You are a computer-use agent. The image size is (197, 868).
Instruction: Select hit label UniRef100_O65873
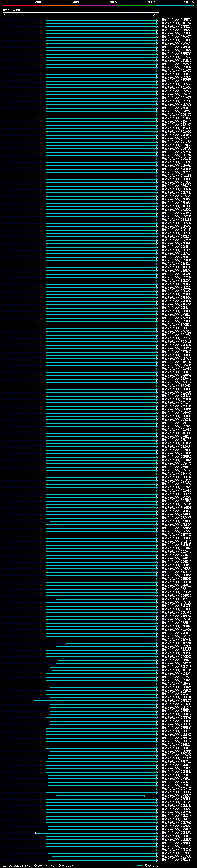pyautogui.click(x=176, y=660)
